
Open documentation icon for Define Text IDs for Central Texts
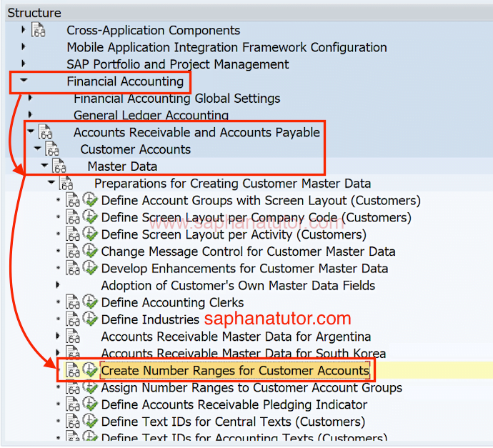73,421
